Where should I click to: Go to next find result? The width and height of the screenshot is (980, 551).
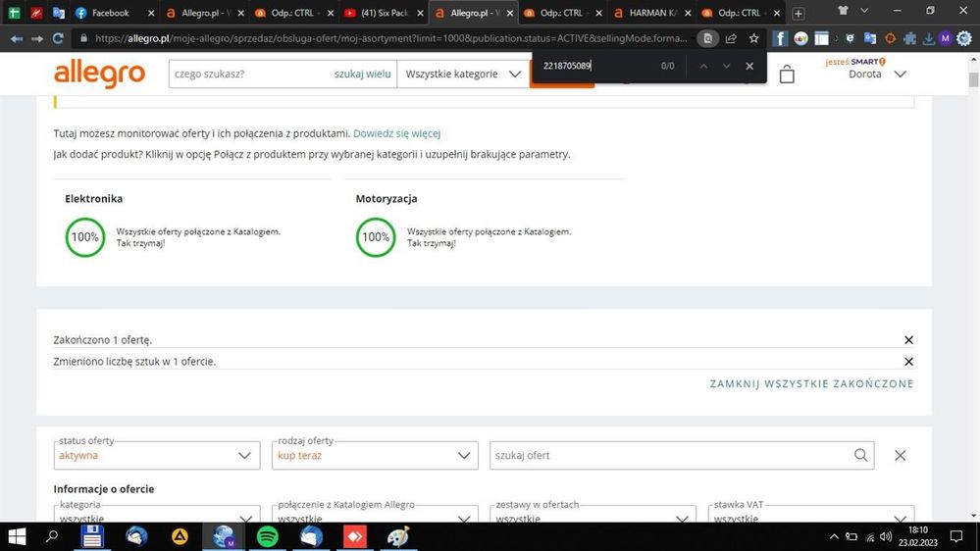726,66
